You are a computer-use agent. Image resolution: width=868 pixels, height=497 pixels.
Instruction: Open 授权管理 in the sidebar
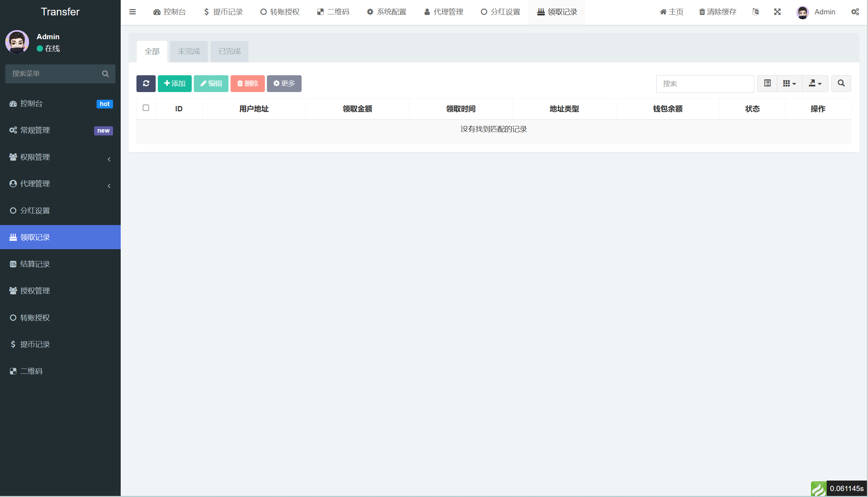(x=60, y=291)
